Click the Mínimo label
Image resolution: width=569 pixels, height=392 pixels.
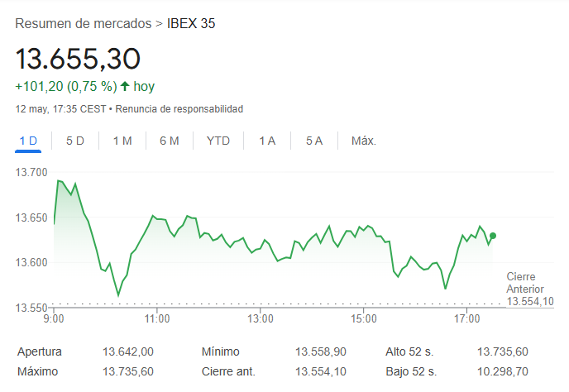point(221,351)
